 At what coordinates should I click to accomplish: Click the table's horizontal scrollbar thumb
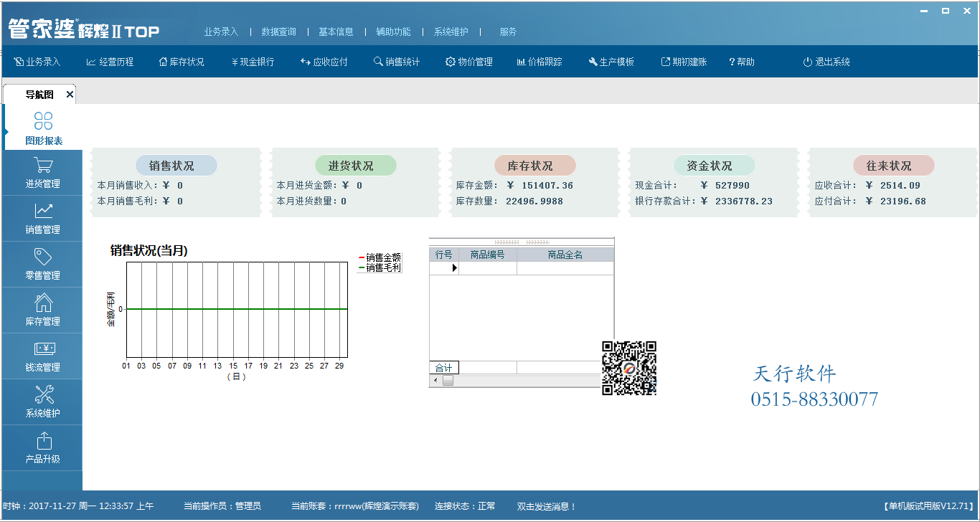(x=448, y=381)
